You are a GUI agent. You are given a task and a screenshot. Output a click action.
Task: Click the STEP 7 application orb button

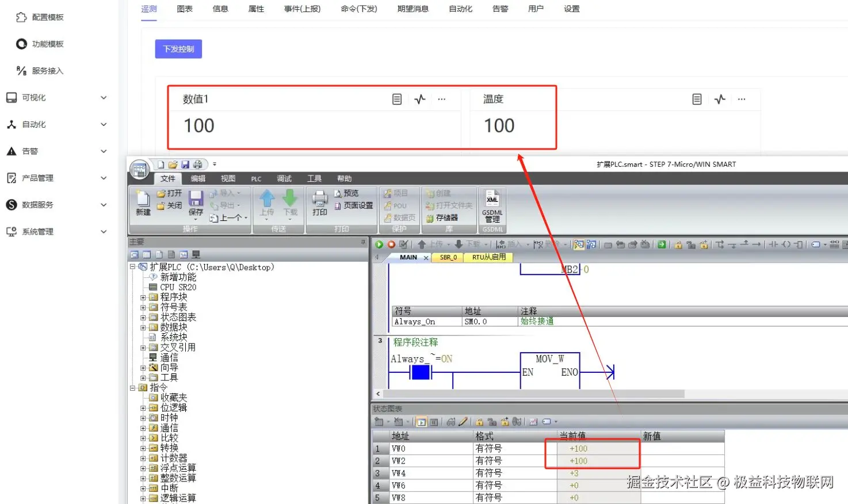click(139, 169)
